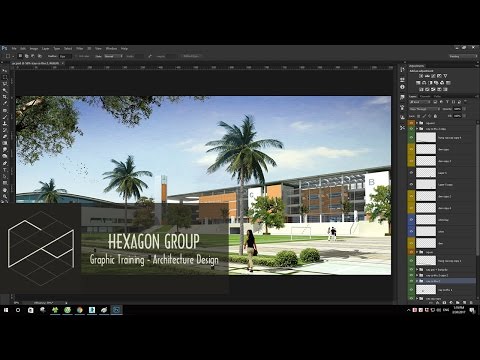Click the trash icon to delete layer

pyautogui.click(x=471, y=302)
